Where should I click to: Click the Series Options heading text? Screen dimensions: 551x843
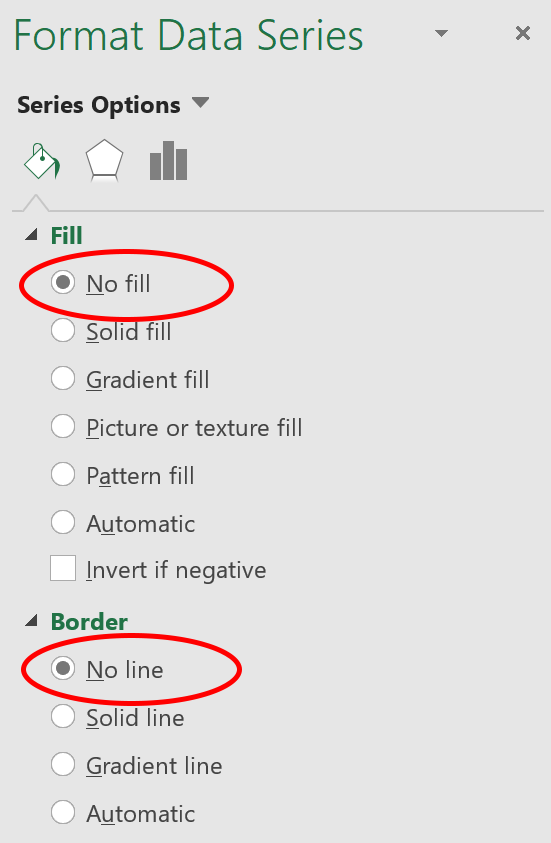[x=99, y=105]
